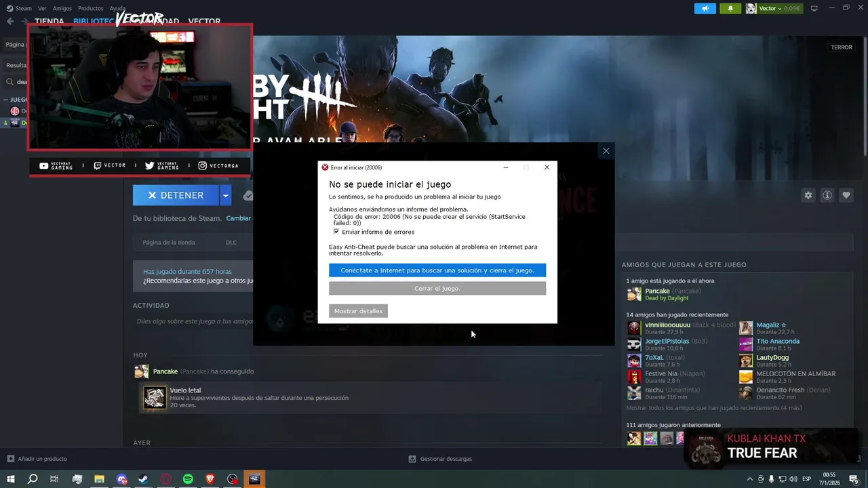The height and width of the screenshot is (488, 868).
Task: Go back with Steam back arrow
Action: [10, 21]
